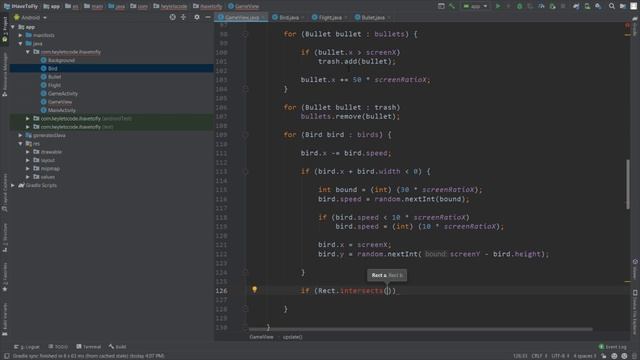Run the app with the green play button
Viewport: 640px width, 360px height.
[x=498, y=6]
